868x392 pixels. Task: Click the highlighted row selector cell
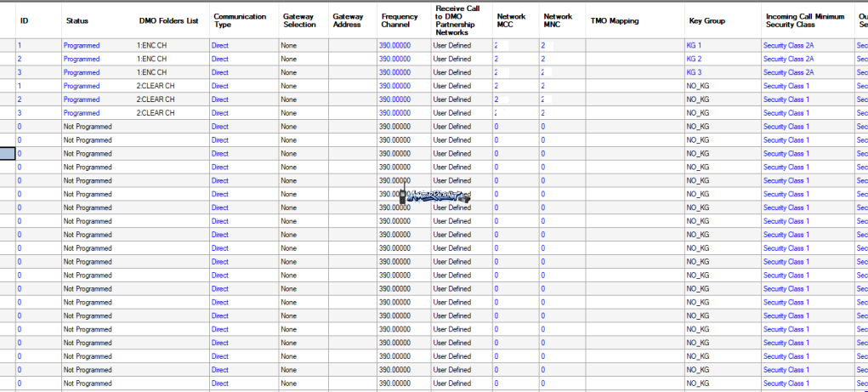[x=7, y=153]
